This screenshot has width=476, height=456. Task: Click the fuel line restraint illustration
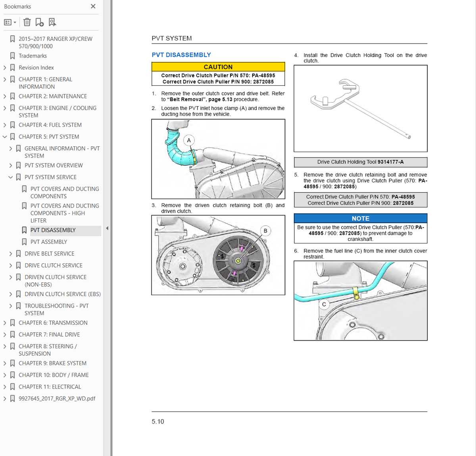click(x=361, y=301)
